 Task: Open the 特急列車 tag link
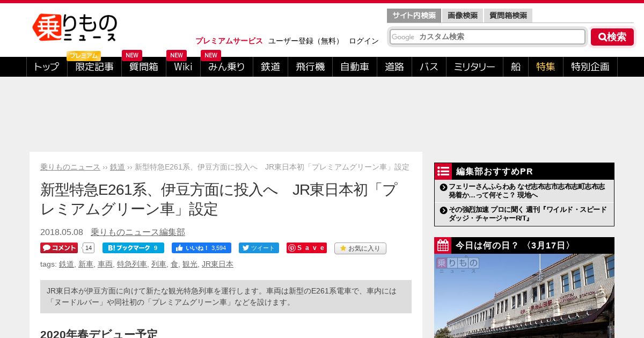click(132, 264)
